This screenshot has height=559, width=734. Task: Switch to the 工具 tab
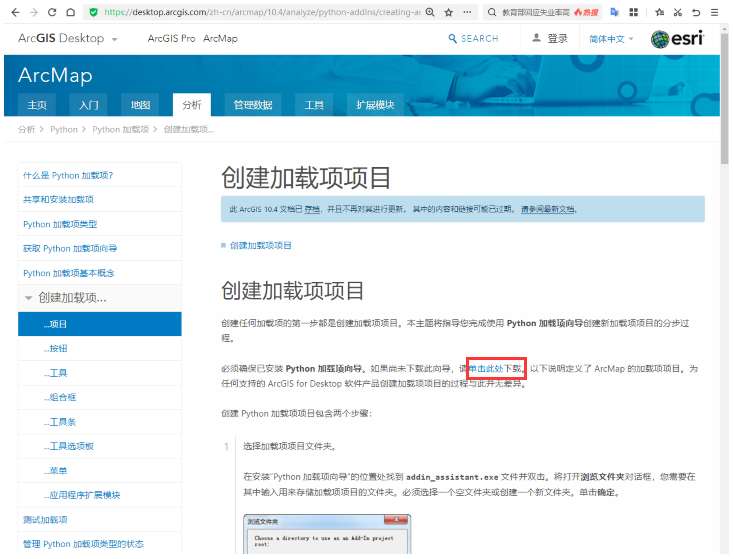314,104
